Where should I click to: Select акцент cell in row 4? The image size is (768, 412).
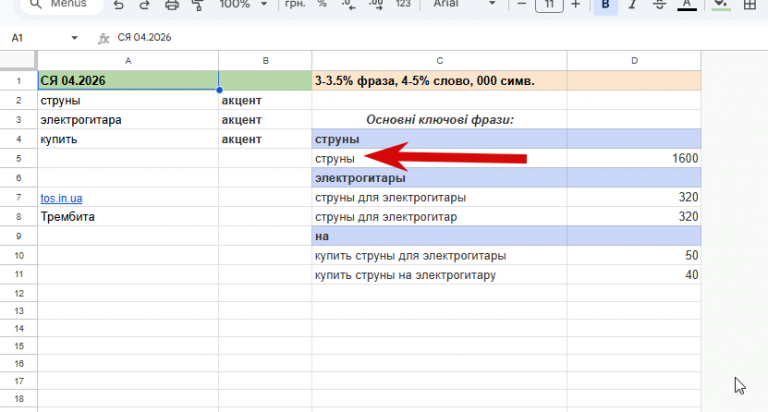(x=265, y=139)
